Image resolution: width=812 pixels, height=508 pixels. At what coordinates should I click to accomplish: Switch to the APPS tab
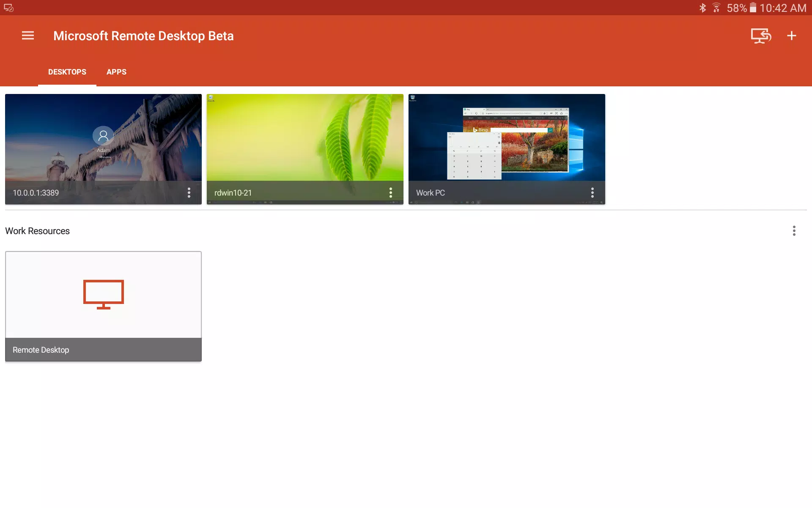116,72
